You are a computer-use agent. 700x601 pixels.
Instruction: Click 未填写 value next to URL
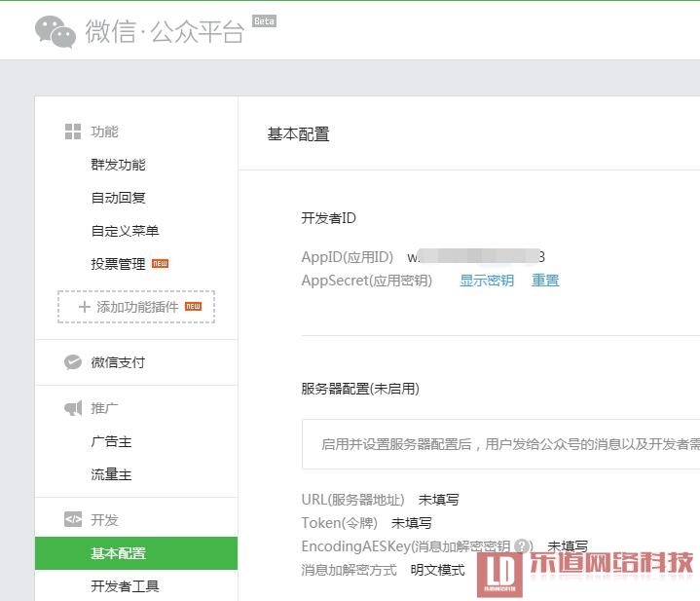point(438,500)
